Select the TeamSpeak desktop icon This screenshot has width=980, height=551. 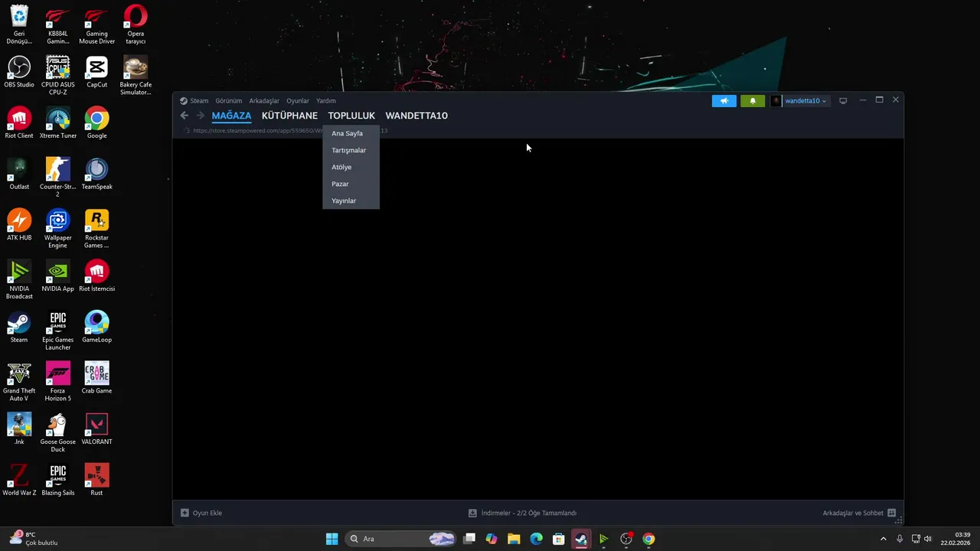point(96,174)
